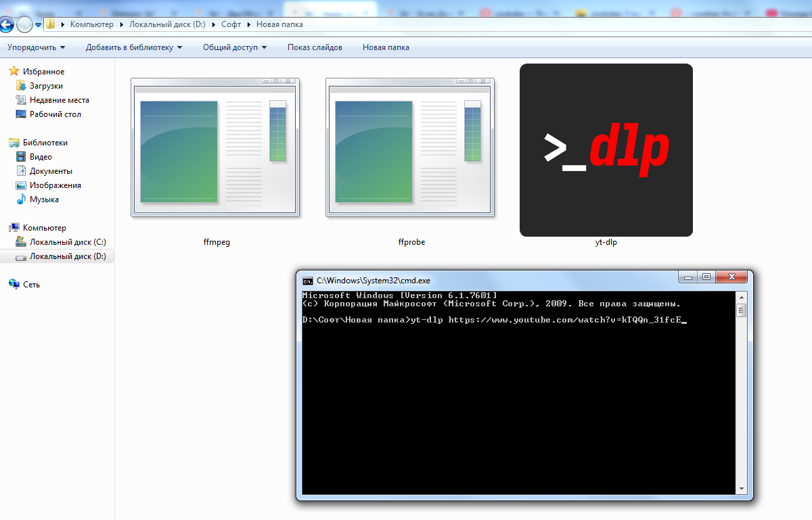Open the Общий доступ dropdown

pos(235,47)
